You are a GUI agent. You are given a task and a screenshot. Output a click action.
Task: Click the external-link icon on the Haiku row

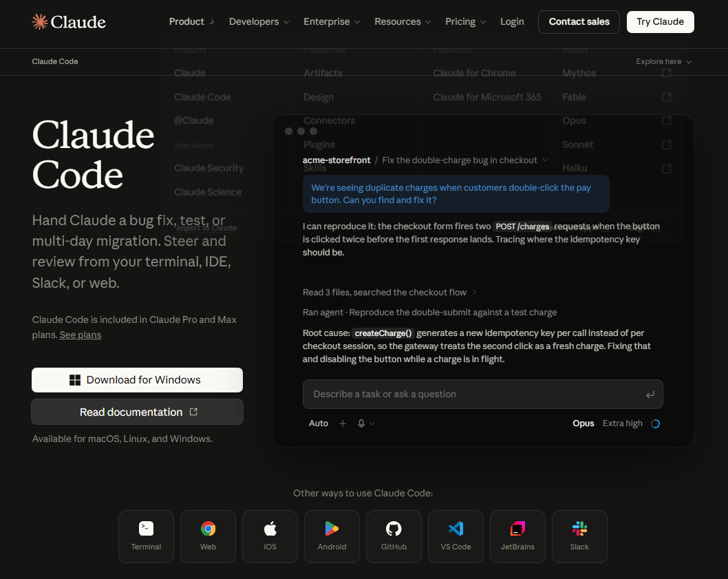coord(667,168)
